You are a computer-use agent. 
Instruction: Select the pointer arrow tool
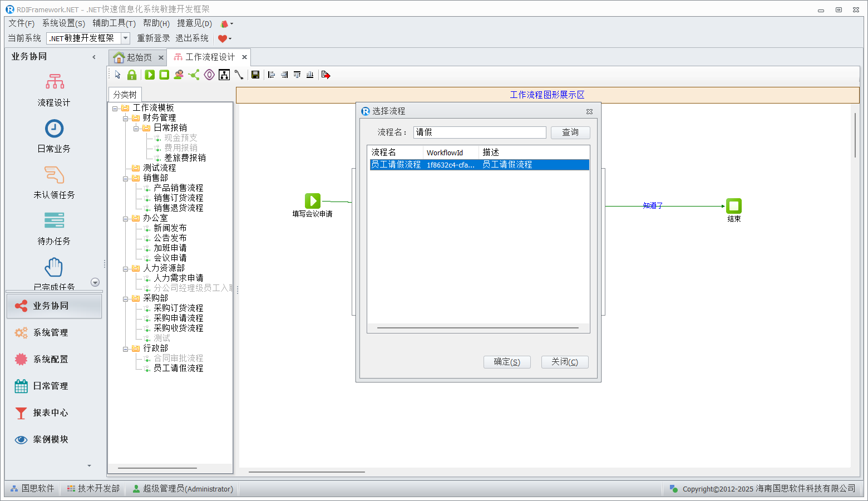[x=117, y=75]
